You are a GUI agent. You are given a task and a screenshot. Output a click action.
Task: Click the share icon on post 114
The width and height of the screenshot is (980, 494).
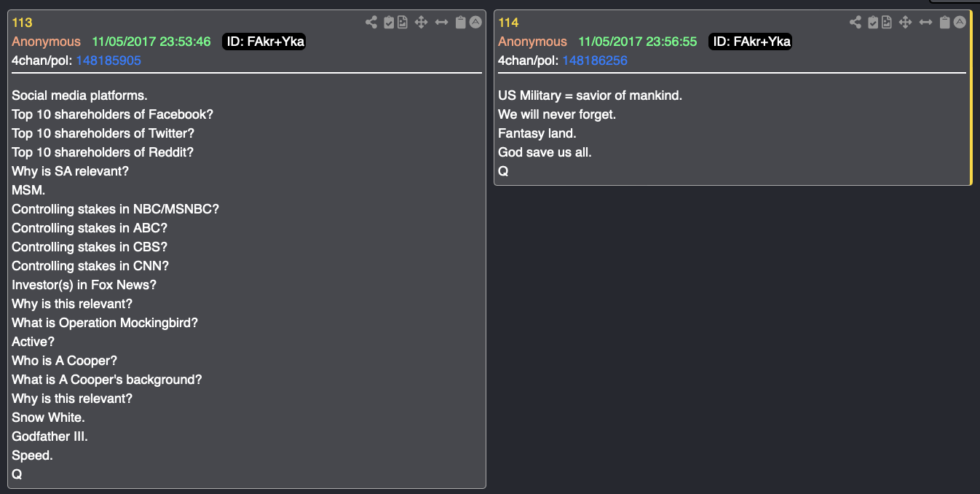coord(855,23)
